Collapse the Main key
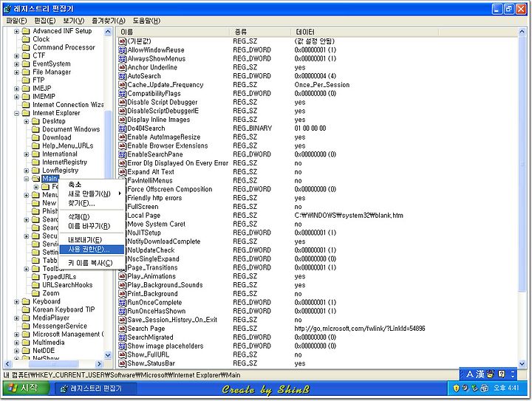This screenshot has height=401, width=532. tap(26, 179)
